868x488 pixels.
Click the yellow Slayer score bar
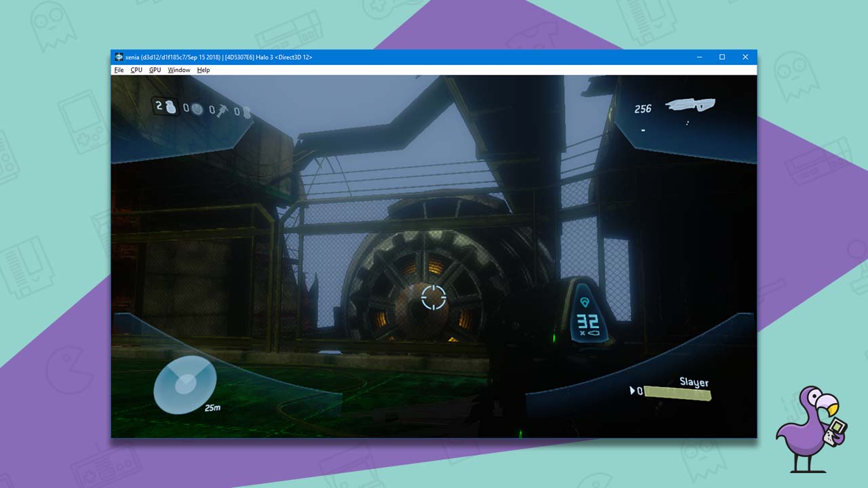click(x=677, y=392)
